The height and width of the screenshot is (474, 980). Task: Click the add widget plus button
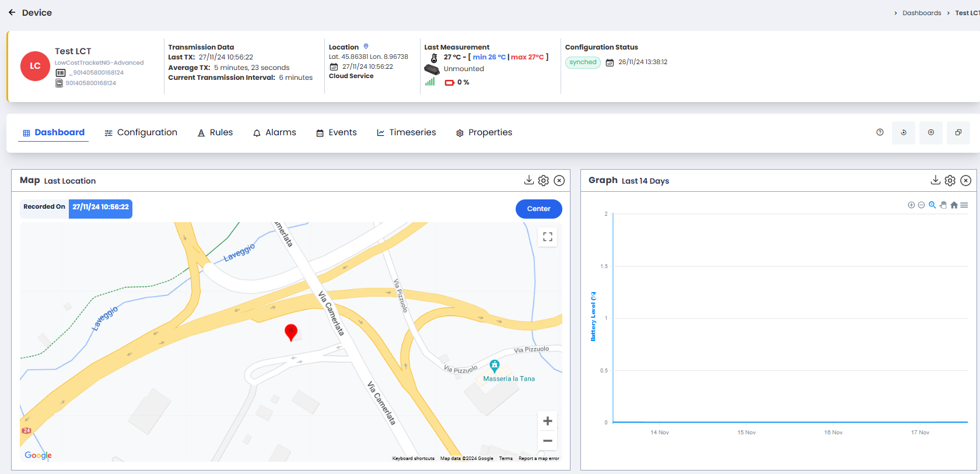pos(930,132)
